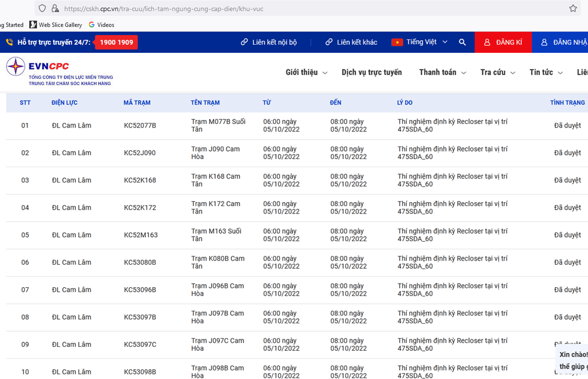Image resolution: width=588 pixels, height=379 pixels.
Task: Open Dịch vụ trực tuyến menu item
Action: pyautogui.click(x=372, y=72)
